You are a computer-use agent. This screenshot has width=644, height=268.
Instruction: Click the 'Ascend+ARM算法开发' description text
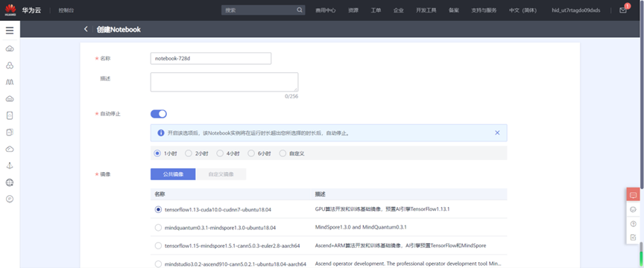coord(400,246)
